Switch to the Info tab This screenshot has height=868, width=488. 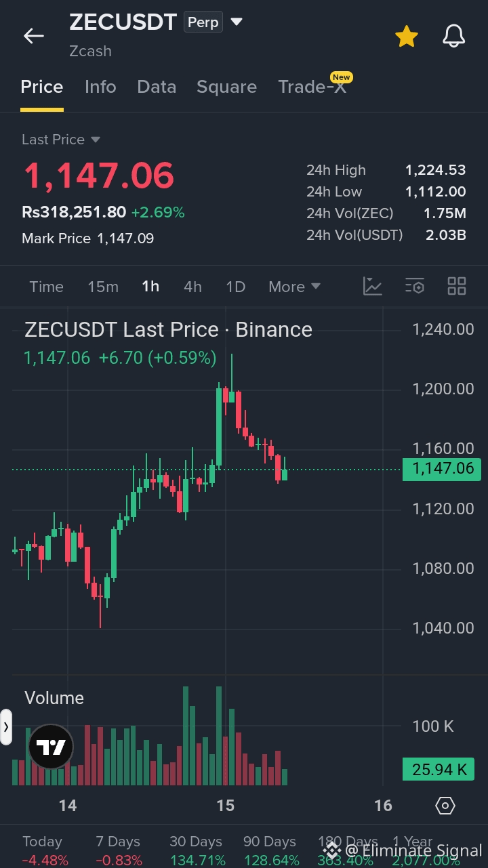click(100, 87)
